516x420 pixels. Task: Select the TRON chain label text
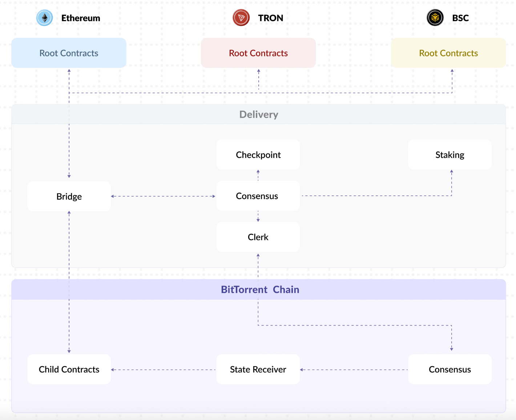pos(270,18)
